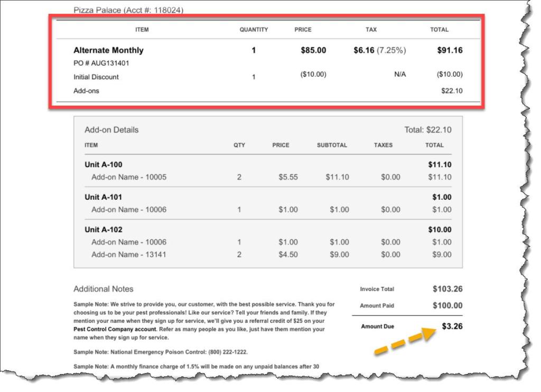Screen dimensions: 541x392
Task: Click the $3.26 Amount Due value
Action: [x=452, y=326]
